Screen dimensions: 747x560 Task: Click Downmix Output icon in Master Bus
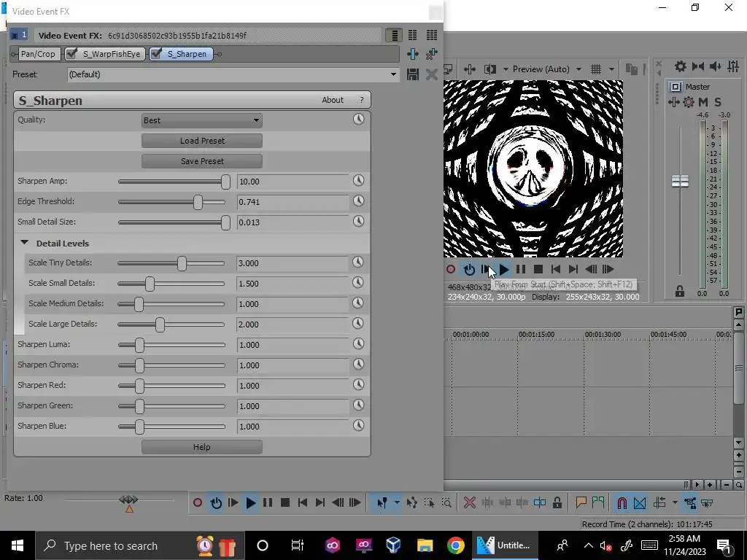pos(698,66)
